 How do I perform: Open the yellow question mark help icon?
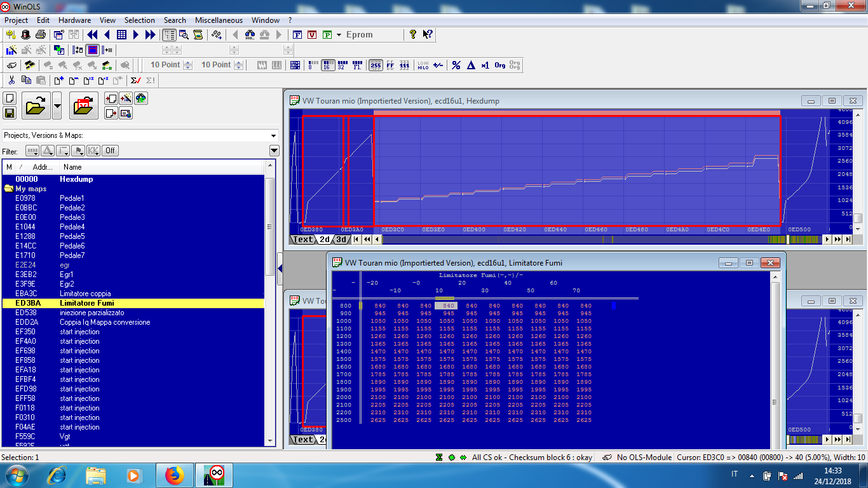point(412,34)
